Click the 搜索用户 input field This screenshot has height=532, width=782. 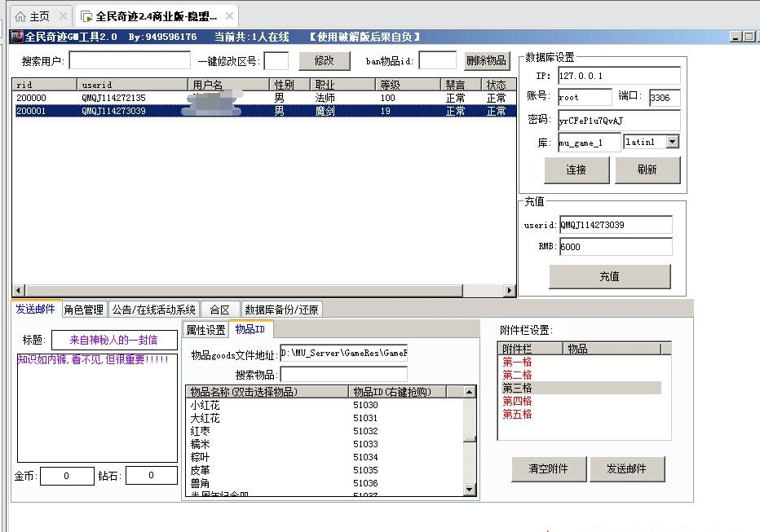(130, 61)
